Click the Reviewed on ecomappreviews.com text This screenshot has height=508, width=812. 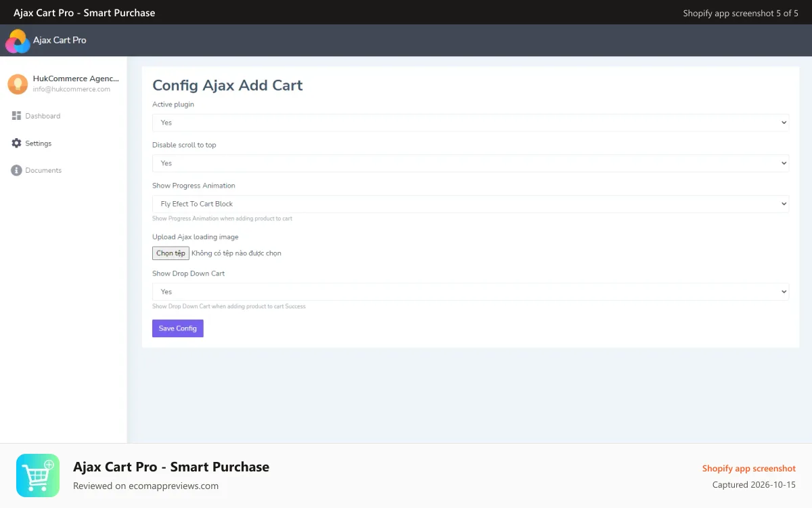pyautogui.click(x=145, y=486)
